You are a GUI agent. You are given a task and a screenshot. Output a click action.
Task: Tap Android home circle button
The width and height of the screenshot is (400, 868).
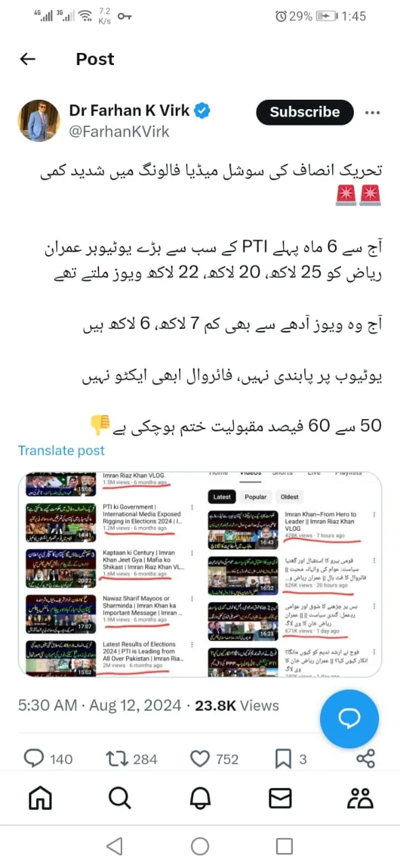pos(200,846)
